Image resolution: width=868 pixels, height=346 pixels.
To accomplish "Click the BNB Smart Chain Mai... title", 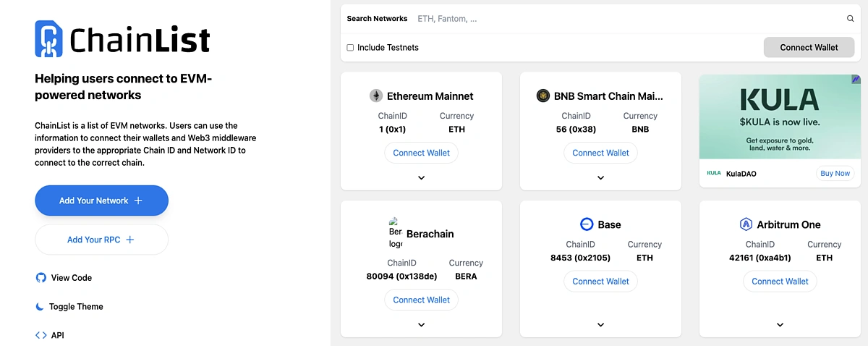I will pyautogui.click(x=608, y=96).
